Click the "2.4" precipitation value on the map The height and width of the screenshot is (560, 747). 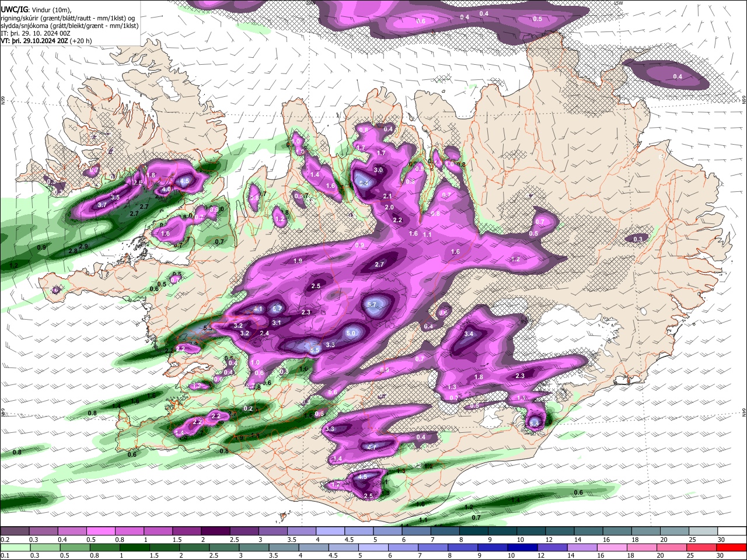(x=264, y=333)
